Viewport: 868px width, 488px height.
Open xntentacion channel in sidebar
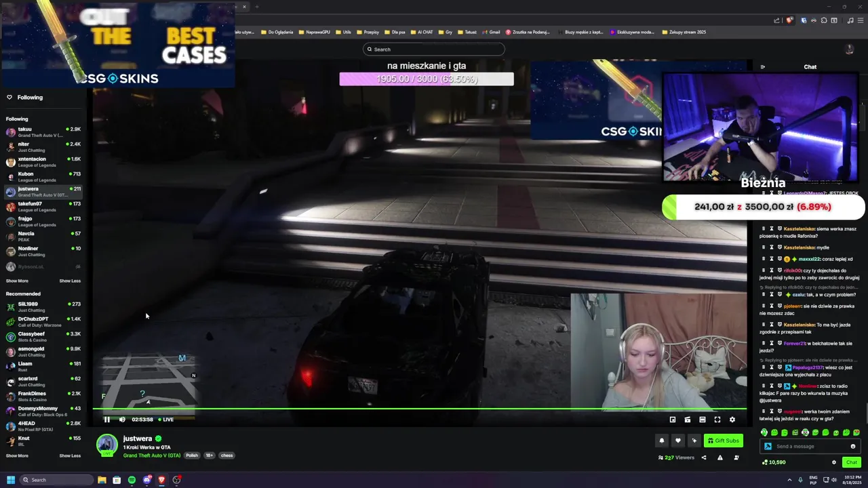43,161
